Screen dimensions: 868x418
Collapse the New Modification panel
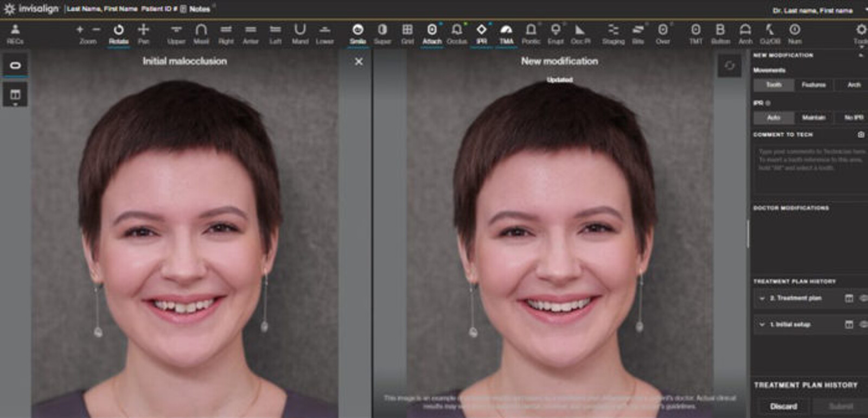(861, 55)
